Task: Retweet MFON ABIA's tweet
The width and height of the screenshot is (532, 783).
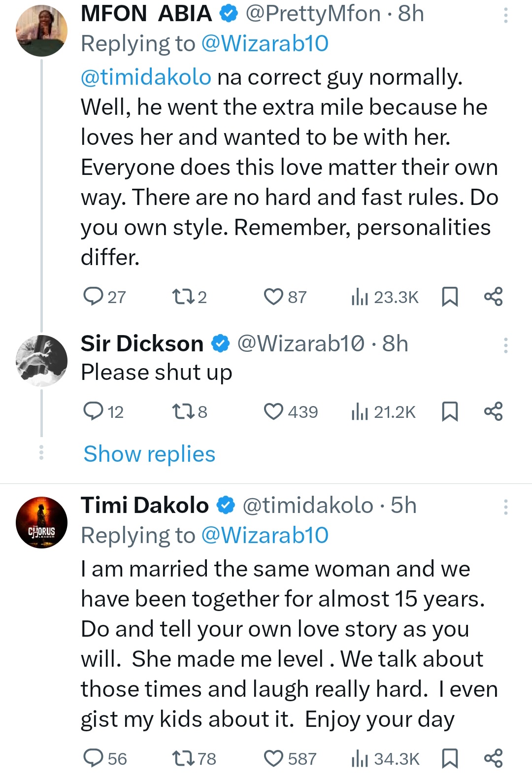Action: [180, 297]
